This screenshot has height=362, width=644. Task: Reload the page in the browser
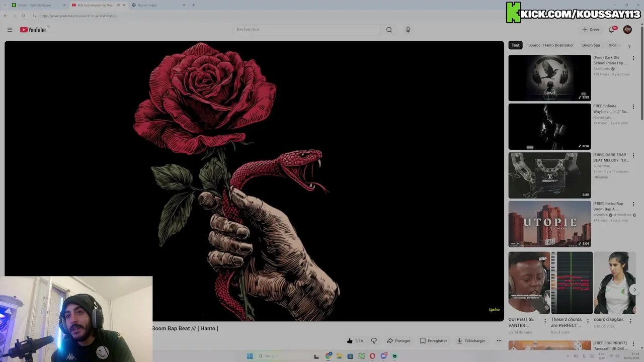23,16
